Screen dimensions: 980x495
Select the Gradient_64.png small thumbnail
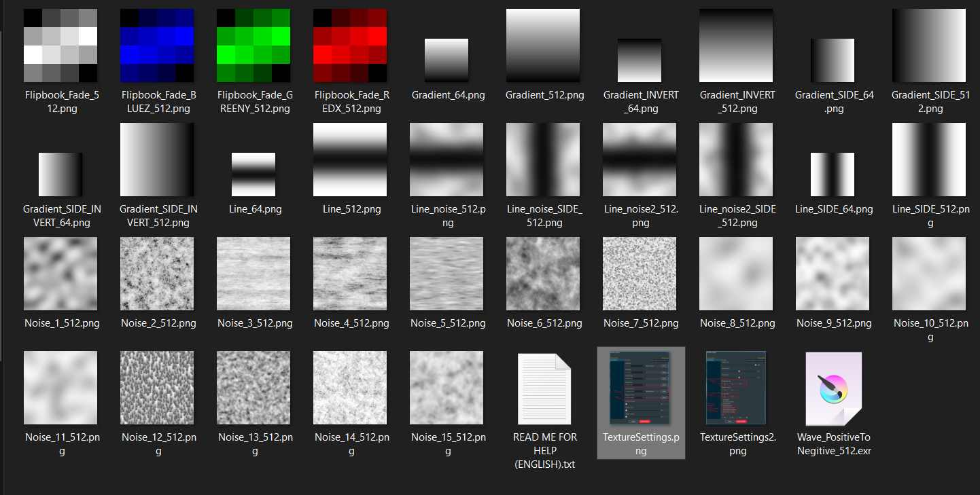point(447,60)
